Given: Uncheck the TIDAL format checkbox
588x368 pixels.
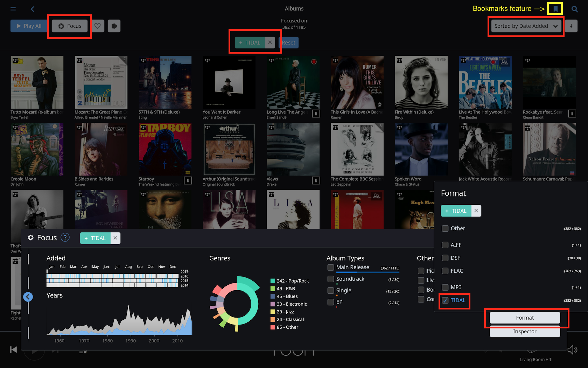Looking at the screenshot, I should pos(445,300).
